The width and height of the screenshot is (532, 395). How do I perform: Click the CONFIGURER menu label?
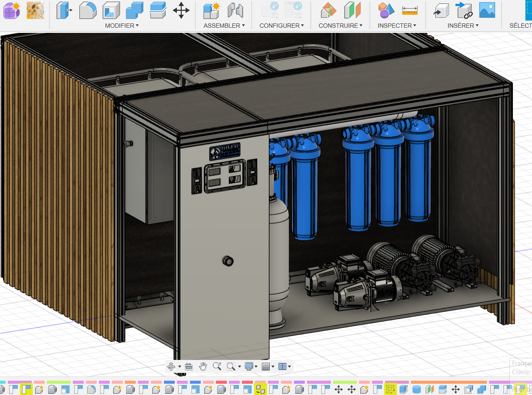pyautogui.click(x=282, y=26)
